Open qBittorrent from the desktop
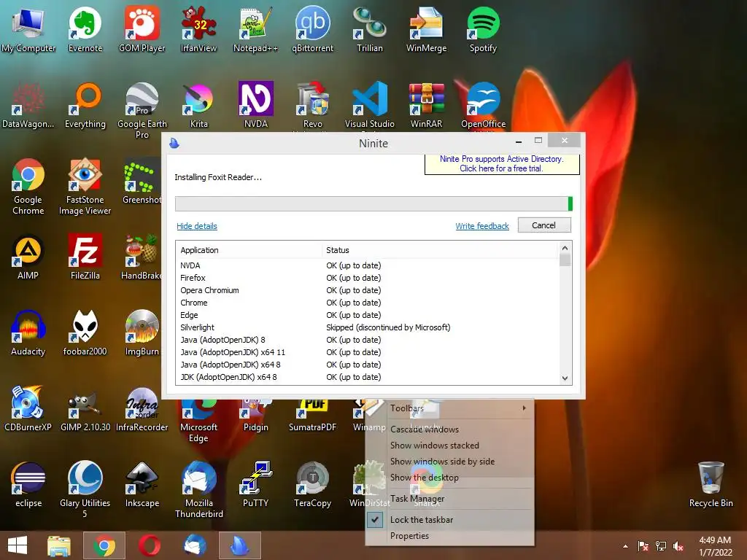The image size is (747, 560). [312, 29]
